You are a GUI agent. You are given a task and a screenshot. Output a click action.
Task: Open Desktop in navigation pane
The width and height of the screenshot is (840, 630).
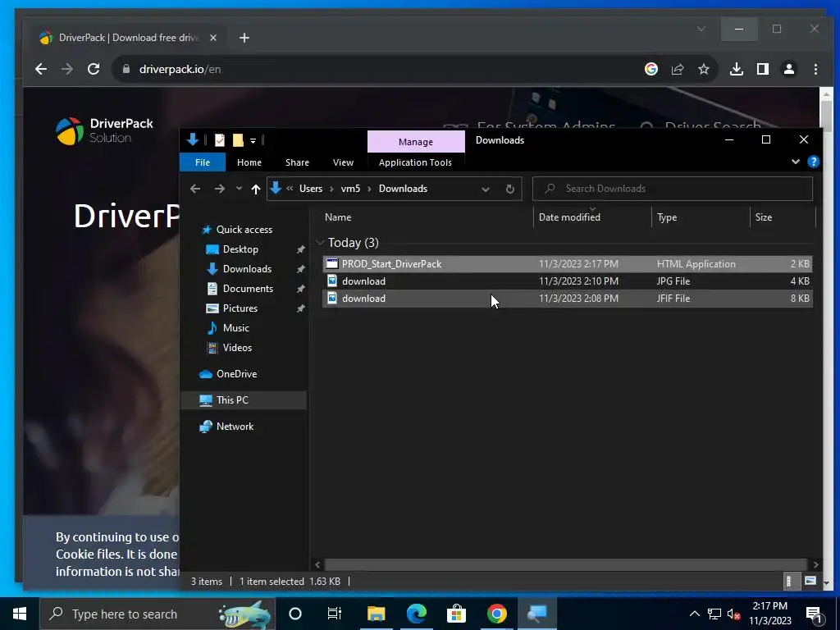[x=240, y=249]
